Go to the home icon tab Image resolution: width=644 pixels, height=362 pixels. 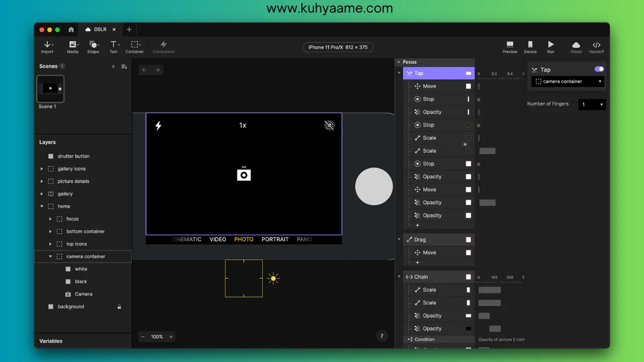pos(71,30)
